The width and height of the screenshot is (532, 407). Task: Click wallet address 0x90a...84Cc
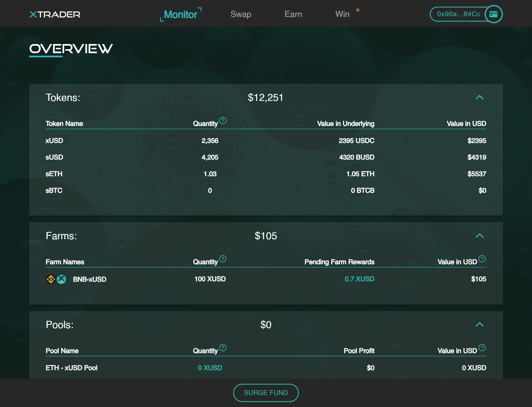(x=458, y=14)
